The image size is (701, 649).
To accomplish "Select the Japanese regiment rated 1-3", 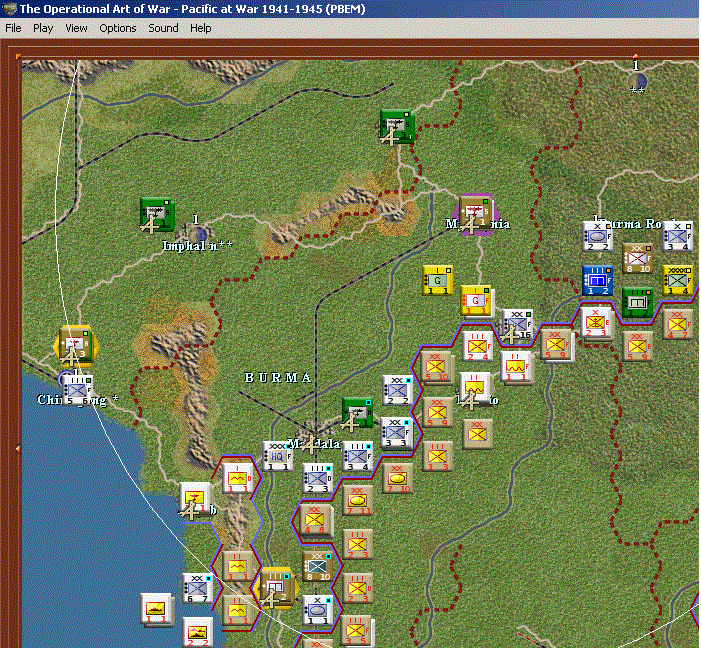I will coord(437,456).
